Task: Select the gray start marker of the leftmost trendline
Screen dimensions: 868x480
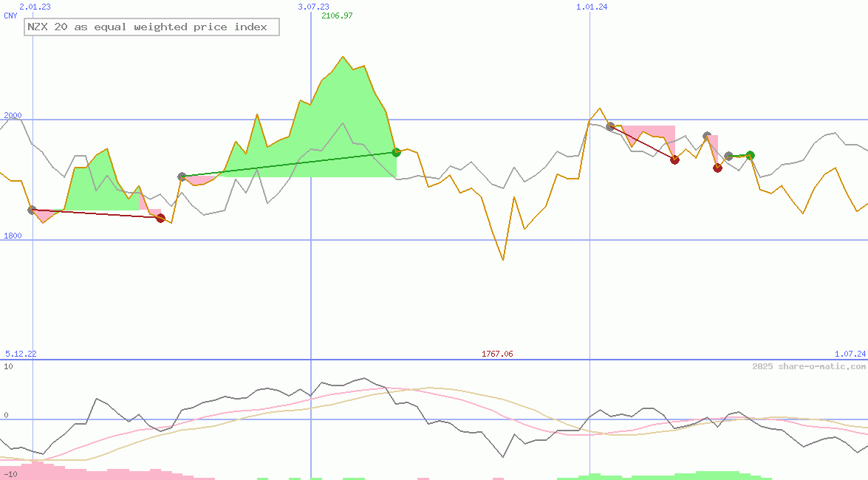Action: click(x=31, y=210)
